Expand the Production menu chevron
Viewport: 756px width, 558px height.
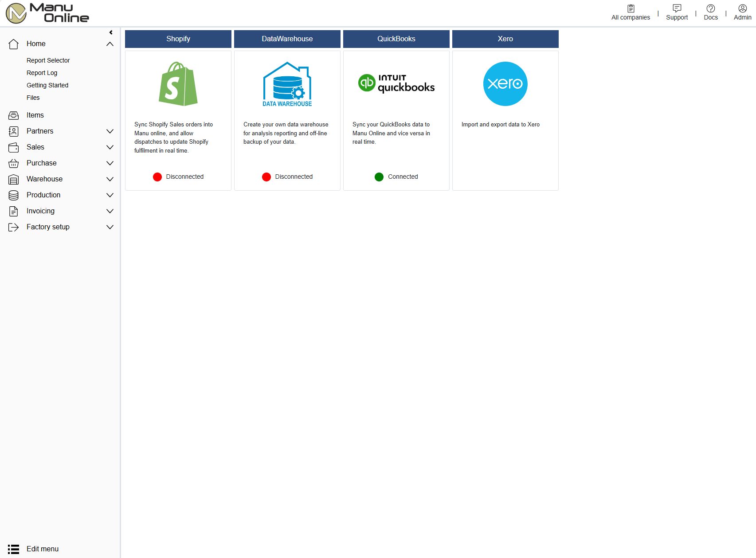[110, 195]
